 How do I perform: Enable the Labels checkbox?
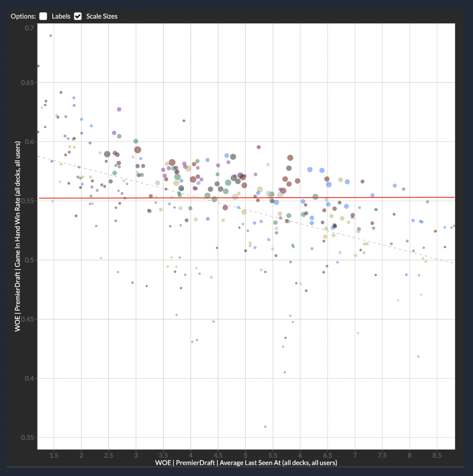tap(43, 16)
